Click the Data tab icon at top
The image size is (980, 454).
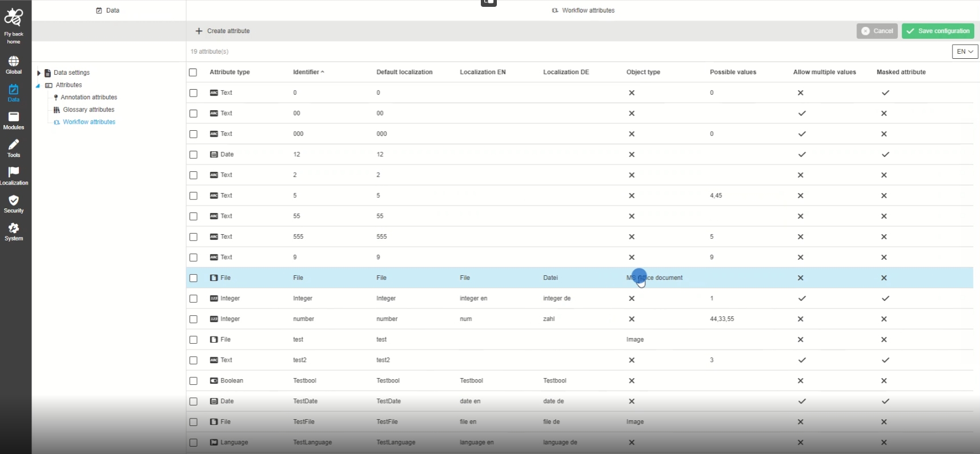[99, 10]
